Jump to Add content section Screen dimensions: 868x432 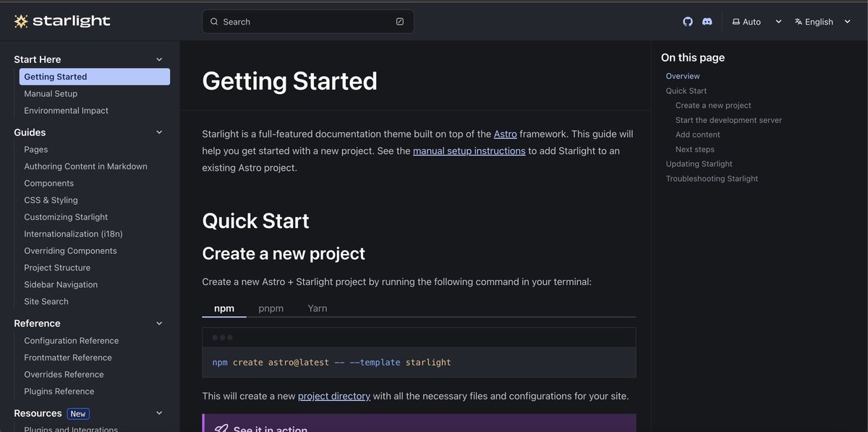click(x=698, y=135)
